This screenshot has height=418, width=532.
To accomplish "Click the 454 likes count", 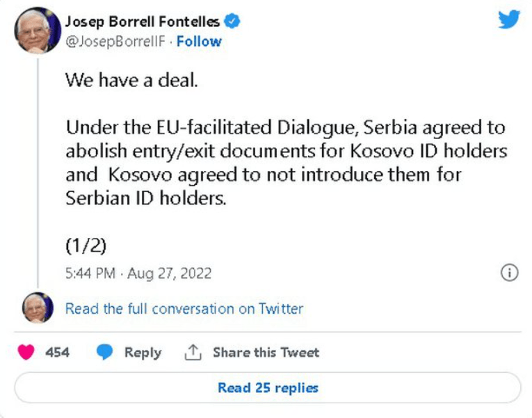I will 57,353.
